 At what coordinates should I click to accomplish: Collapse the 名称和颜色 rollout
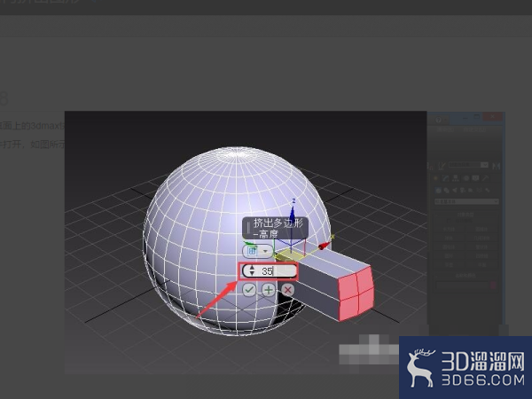pyautogui.click(x=465, y=276)
